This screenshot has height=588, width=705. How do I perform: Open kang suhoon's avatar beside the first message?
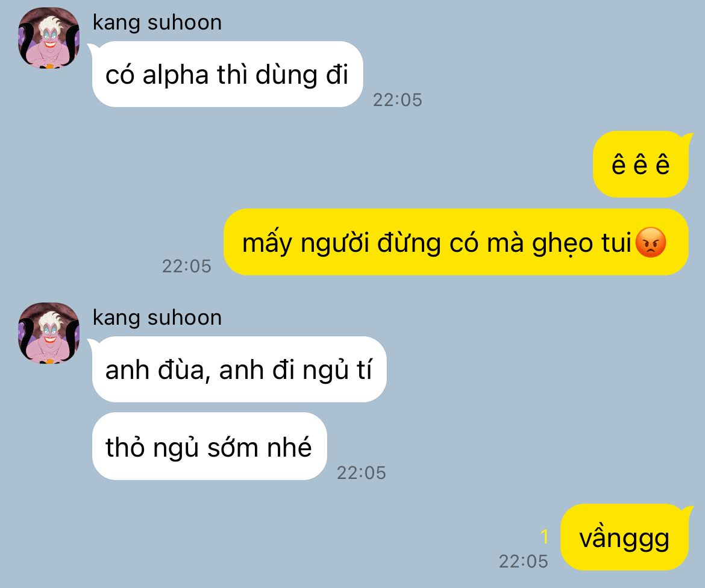click(49, 38)
